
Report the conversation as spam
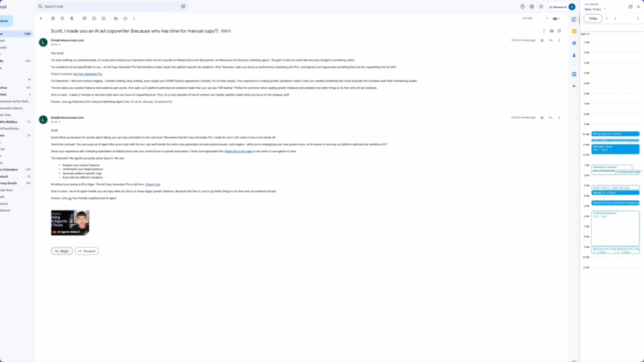tap(62, 19)
